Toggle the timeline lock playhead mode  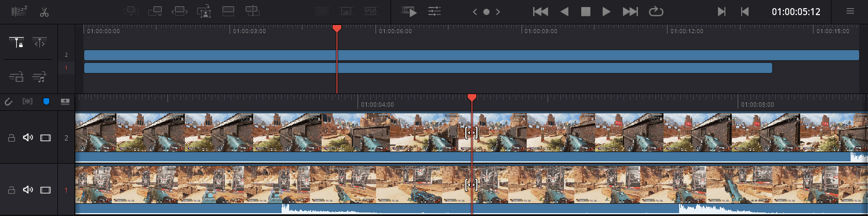(16, 42)
